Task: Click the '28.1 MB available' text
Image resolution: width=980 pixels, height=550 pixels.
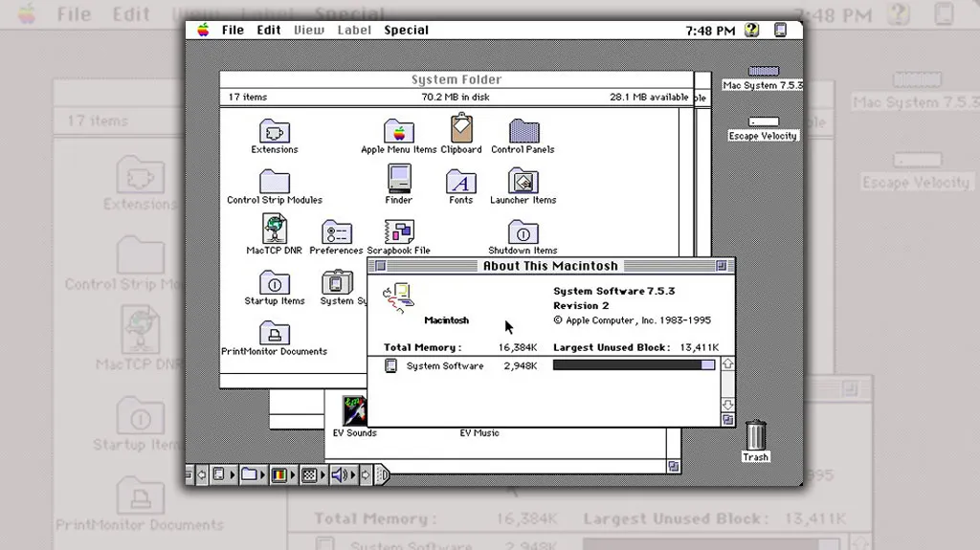Action: click(649, 97)
